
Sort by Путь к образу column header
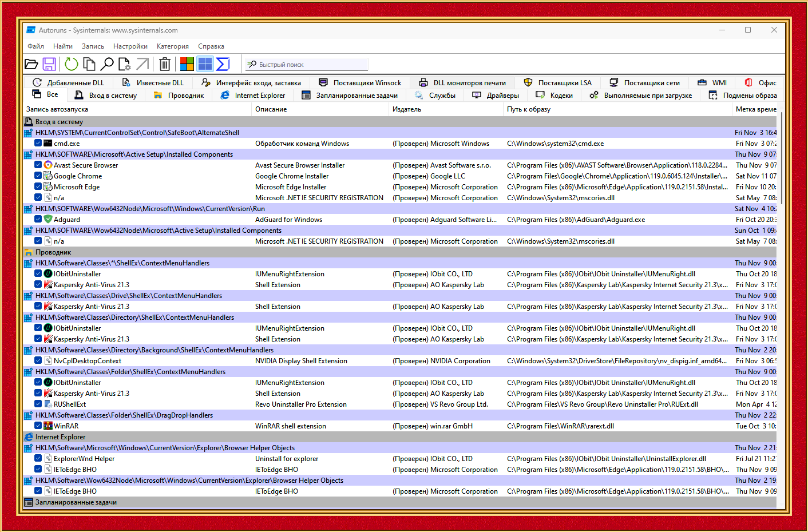coord(617,109)
